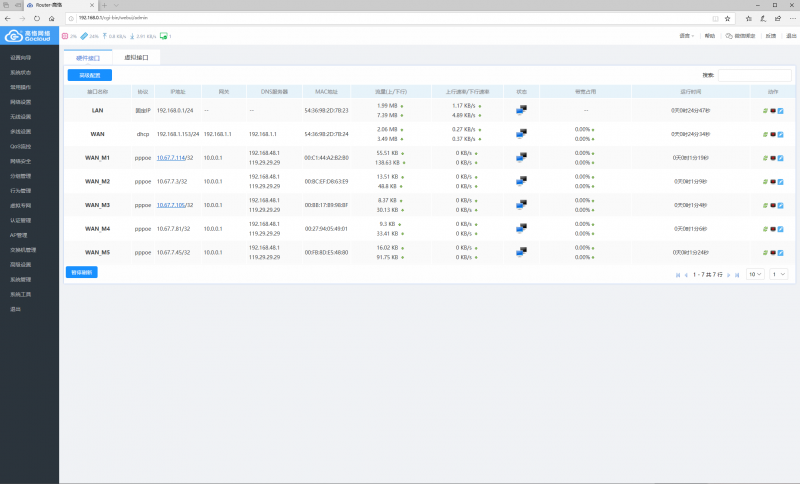Viewport: 800px width, 484px height.
Task: Go to the first page arrow
Action: (678, 275)
